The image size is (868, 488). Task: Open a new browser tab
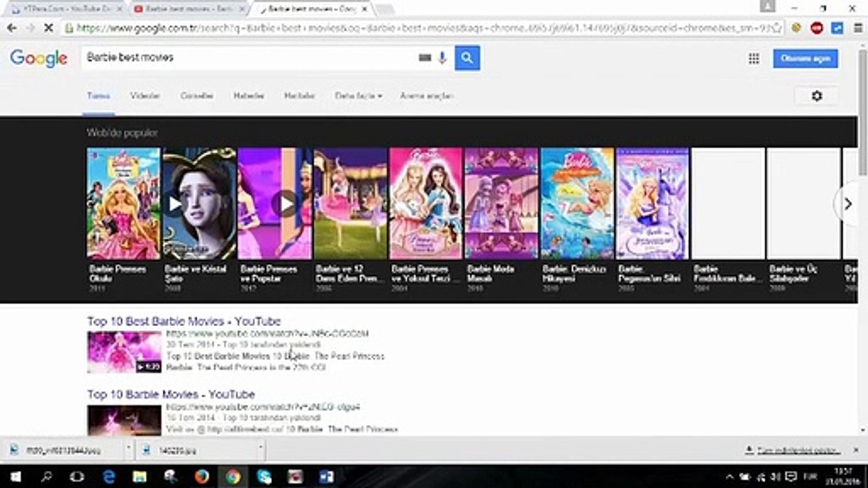pyautogui.click(x=384, y=9)
